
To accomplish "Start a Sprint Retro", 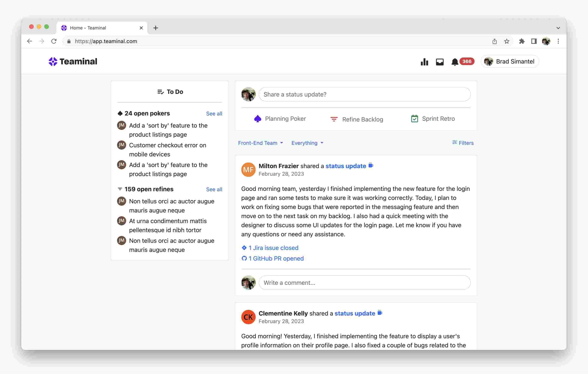I will coord(433,119).
